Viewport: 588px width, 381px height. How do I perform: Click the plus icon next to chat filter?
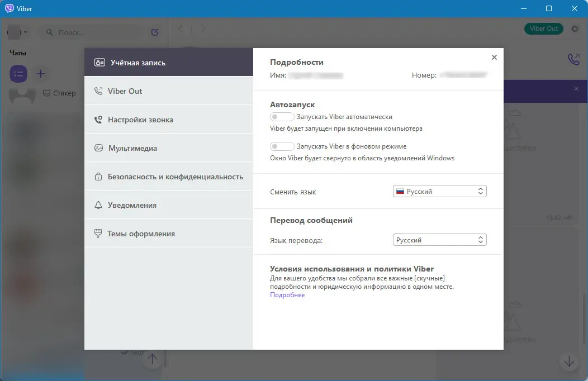41,74
